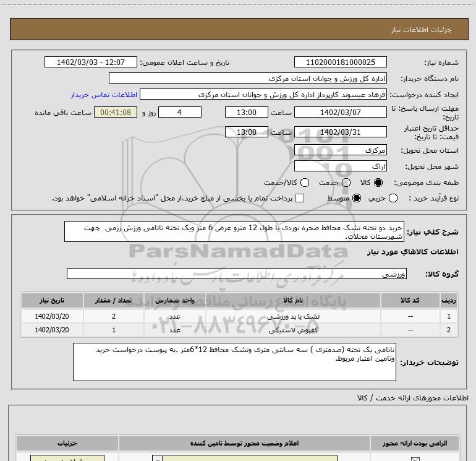Click quantity cell 1 in second row
The width and height of the screenshot is (476, 461).
pos(114,330)
